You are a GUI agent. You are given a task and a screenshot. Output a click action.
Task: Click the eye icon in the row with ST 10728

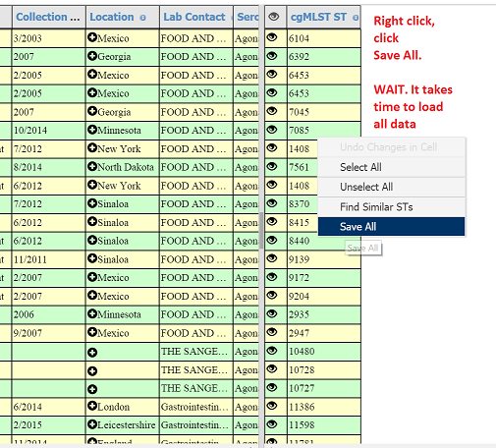coord(272,368)
